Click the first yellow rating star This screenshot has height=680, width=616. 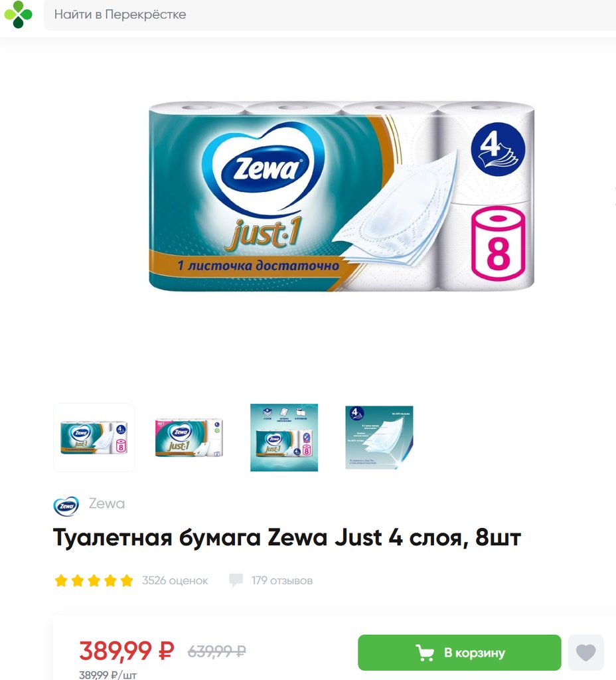(x=61, y=580)
